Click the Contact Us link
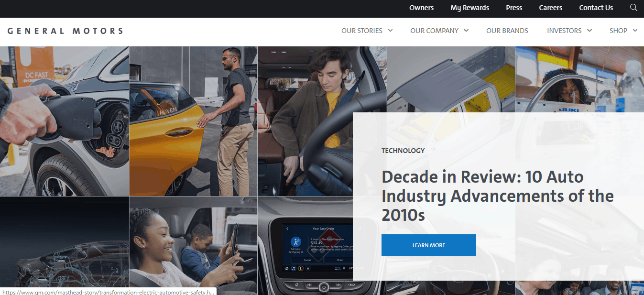644x295 pixels. 596,8
